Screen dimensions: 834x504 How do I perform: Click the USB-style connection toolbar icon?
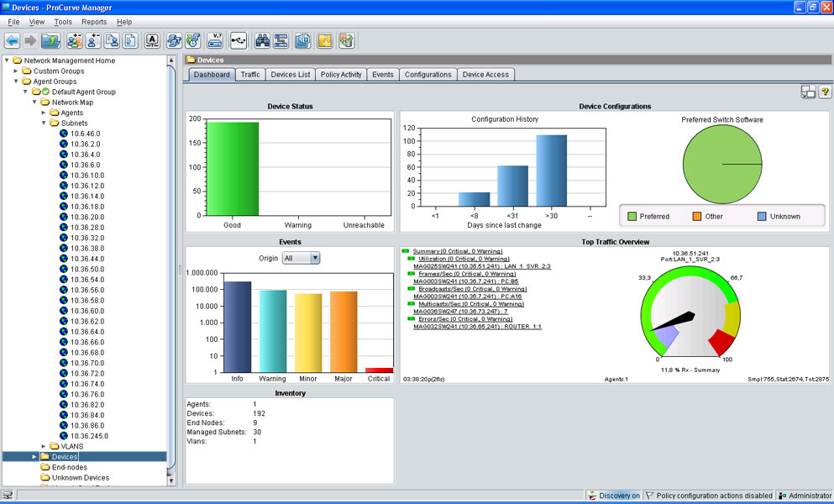[x=239, y=40]
